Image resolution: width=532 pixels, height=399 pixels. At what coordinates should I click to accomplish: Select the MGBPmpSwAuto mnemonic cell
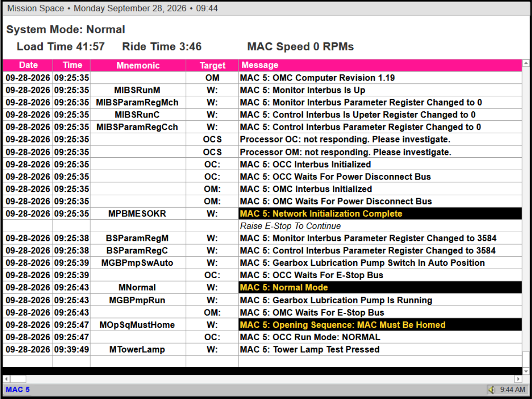click(x=138, y=263)
